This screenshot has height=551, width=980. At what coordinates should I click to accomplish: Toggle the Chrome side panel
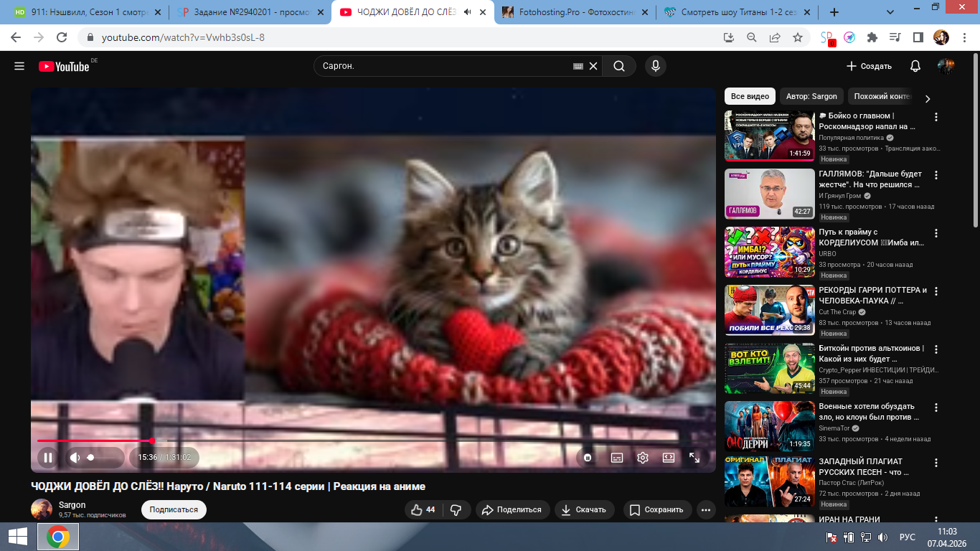click(918, 37)
